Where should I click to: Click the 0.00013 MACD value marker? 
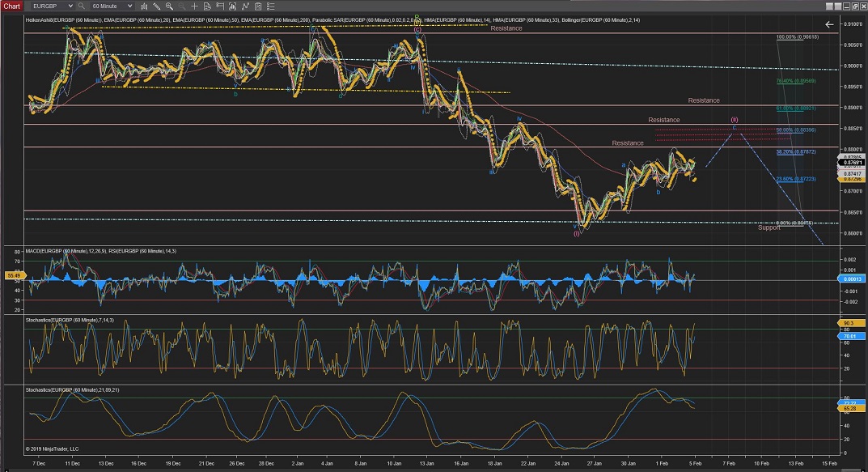pyautogui.click(x=853, y=279)
